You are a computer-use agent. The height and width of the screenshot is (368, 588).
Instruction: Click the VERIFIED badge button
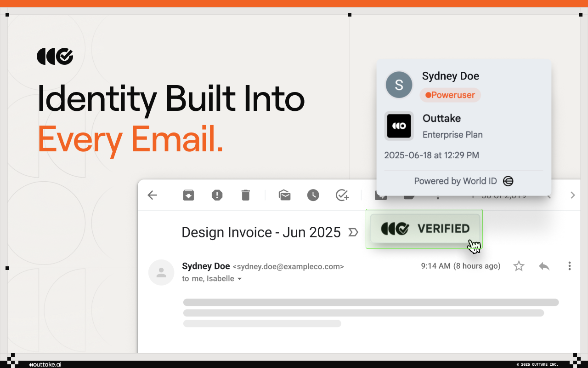point(425,229)
